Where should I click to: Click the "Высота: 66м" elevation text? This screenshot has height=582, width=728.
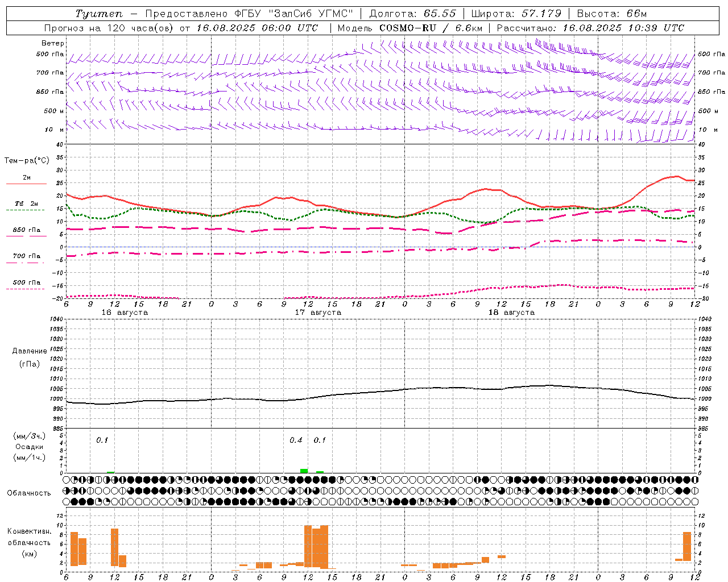tap(612, 14)
